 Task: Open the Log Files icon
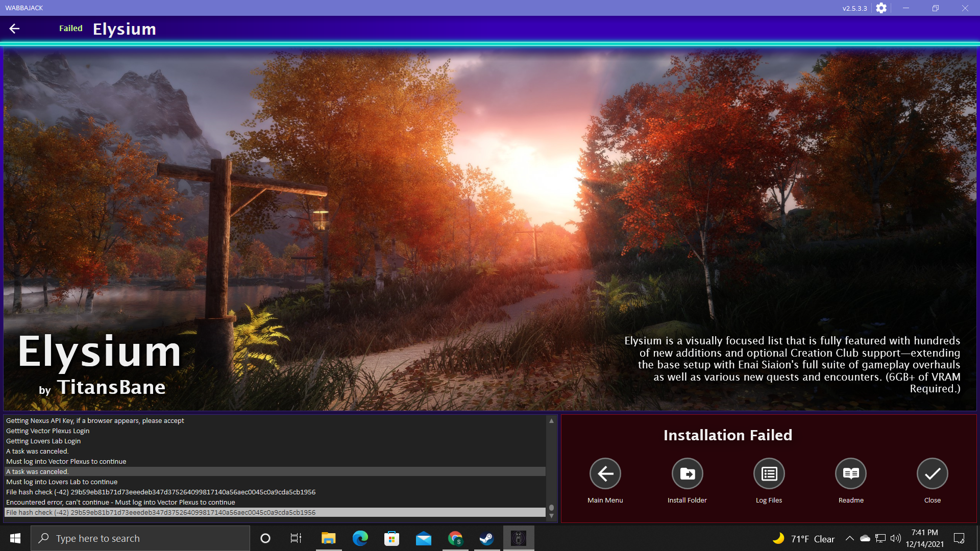coord(769,474)
